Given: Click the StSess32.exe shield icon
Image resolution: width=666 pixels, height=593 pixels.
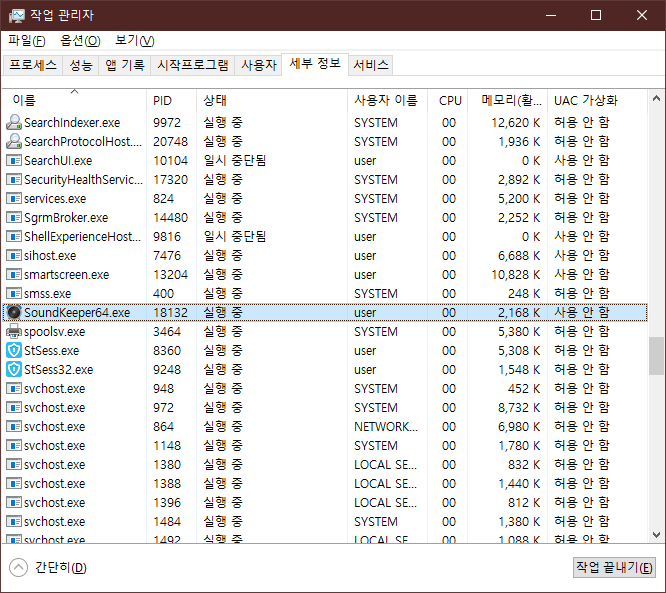Looking at the screenshot, I should [x=14, y=370].
